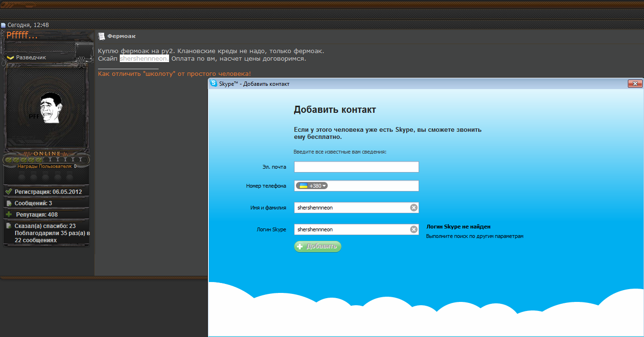644x337 pixels.
Task: Click the Эл. почта input field
Action: click(356, 167)
